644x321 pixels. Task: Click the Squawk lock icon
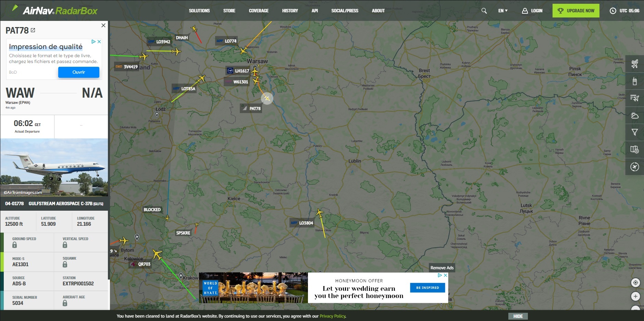(65, 264)
